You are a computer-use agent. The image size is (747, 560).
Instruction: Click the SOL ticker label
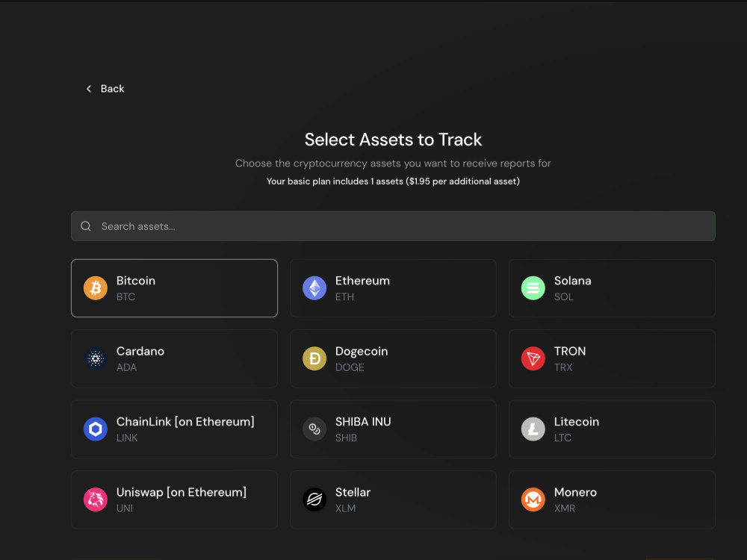tap(563, 296)
